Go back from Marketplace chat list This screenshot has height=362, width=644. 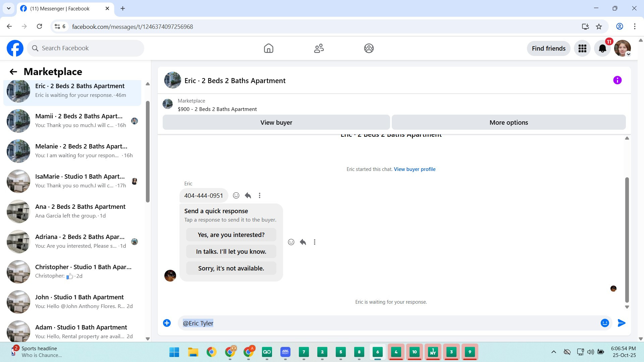(x=13, y=72)
